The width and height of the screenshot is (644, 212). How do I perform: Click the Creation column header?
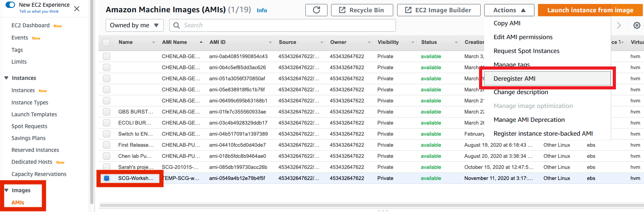click(474, 42)
